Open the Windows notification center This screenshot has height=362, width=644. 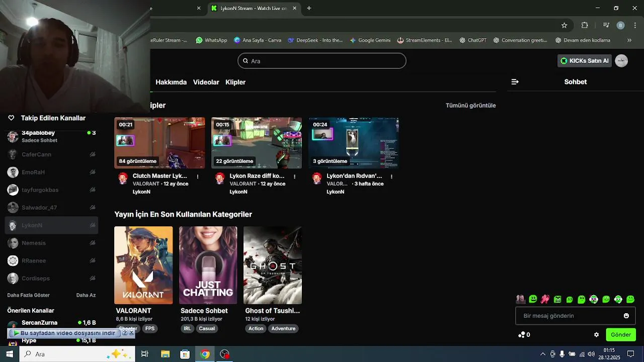tap(631, 354)
